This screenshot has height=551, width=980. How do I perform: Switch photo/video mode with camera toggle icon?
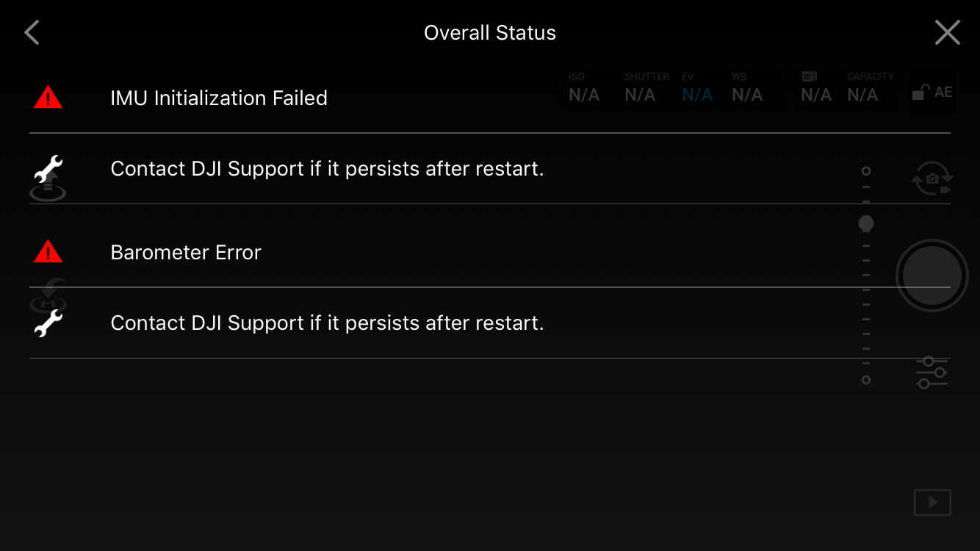click(932, 179)
